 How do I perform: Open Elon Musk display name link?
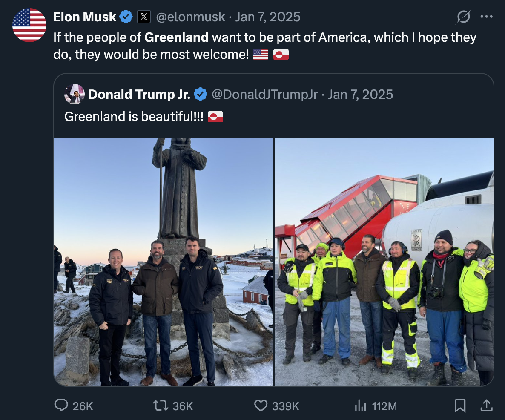pos(85,17)
